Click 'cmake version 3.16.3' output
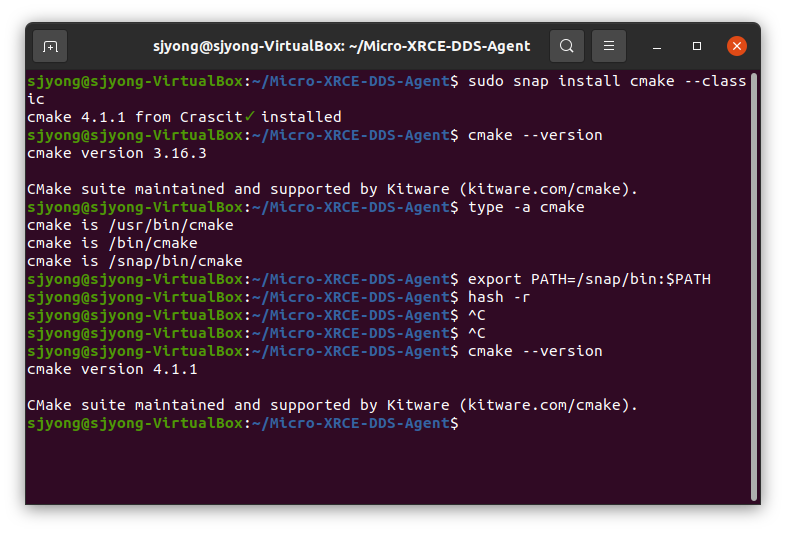The height and width of the screenshot is (533, 786). point(117,153)
